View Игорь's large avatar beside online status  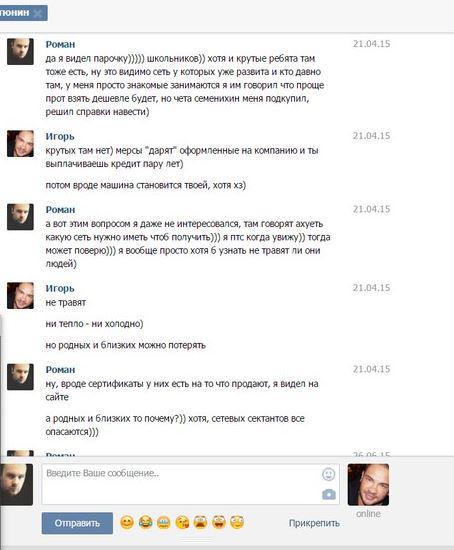coord(368,484)
